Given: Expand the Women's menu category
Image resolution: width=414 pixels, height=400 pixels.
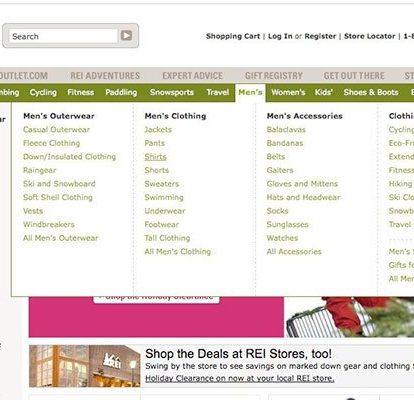Looking at the screenshot, I should pos(288,92).
